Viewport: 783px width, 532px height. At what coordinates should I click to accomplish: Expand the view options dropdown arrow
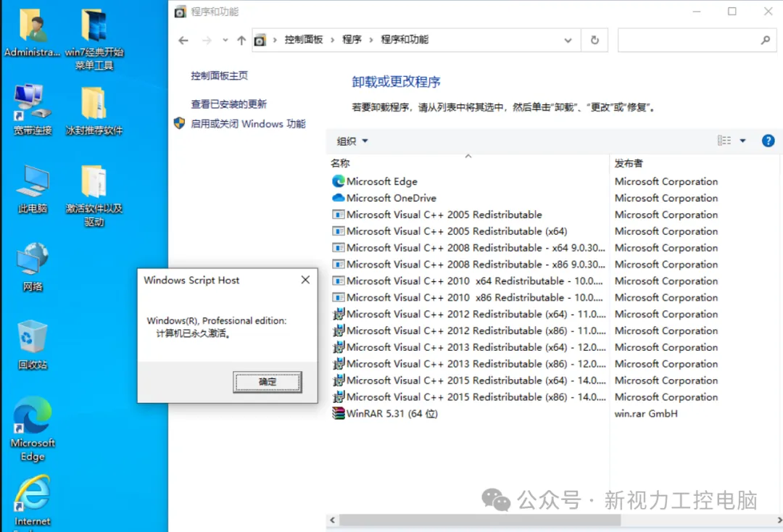coord(742,141)
